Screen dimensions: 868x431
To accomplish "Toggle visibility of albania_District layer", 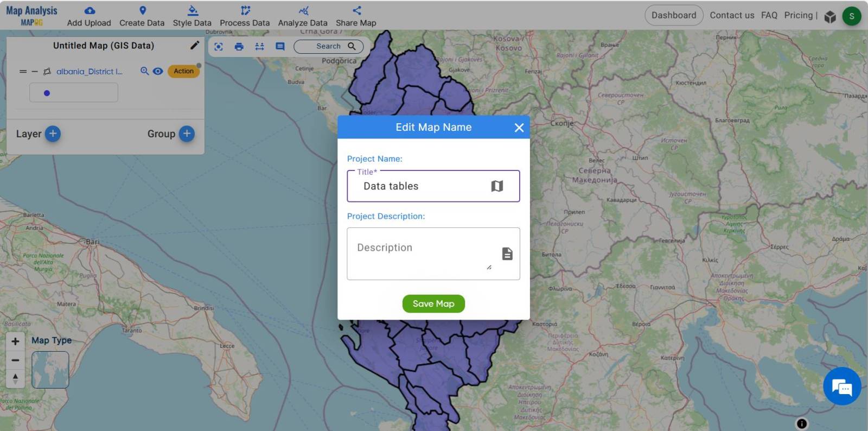I will (158, 71).
